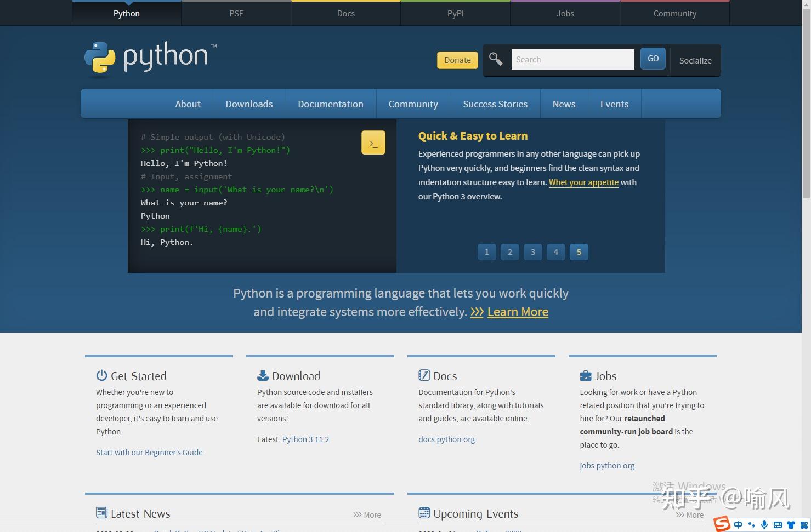811x532 pixels.
Task: Open the Whet your appetite link
Action: pos(583,182)
